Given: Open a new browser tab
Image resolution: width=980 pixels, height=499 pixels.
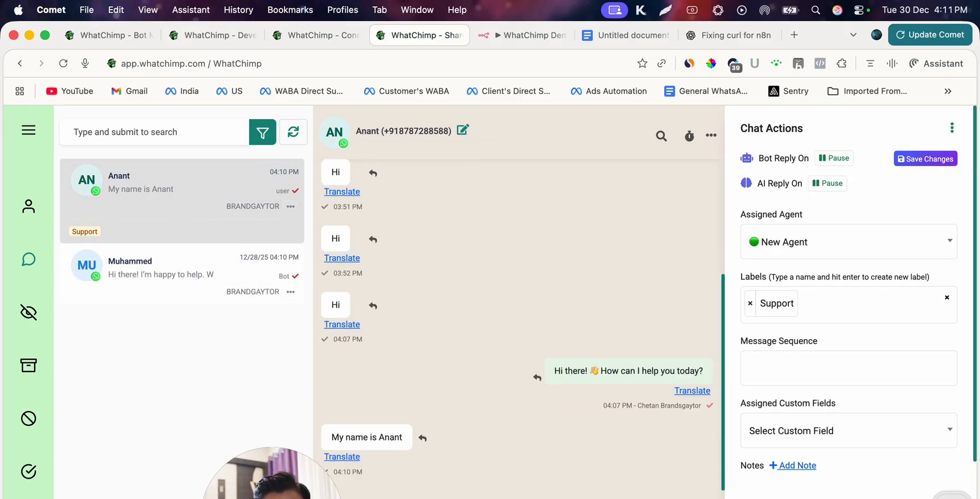Looking at the screenshot, I should [794, 35].
